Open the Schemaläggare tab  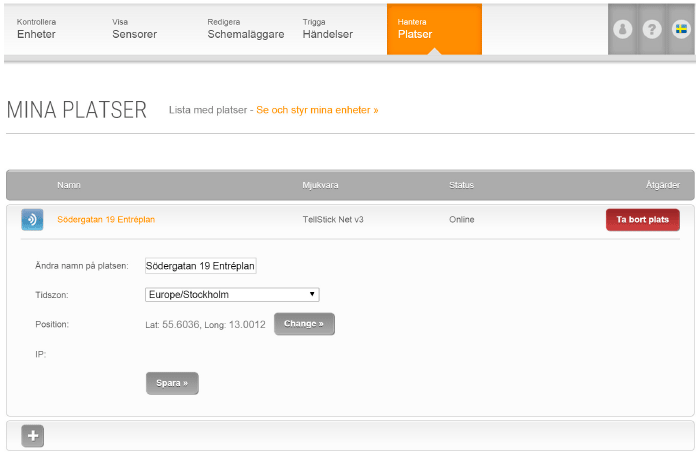pos(246,28)
